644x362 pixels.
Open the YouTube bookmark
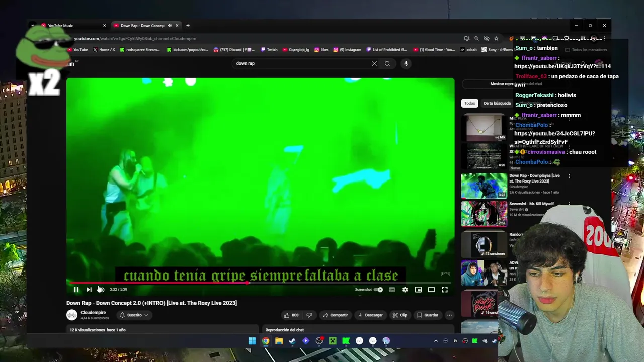click(x=77, y=50)
